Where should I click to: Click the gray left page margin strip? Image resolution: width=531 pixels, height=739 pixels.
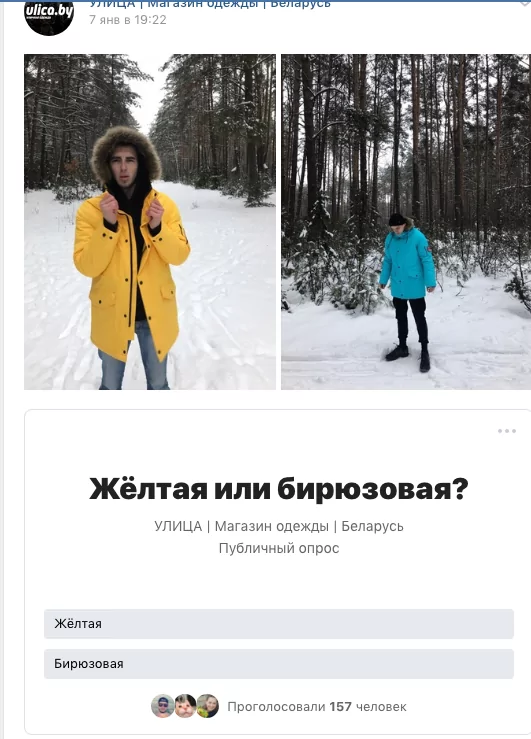point(2,370)
